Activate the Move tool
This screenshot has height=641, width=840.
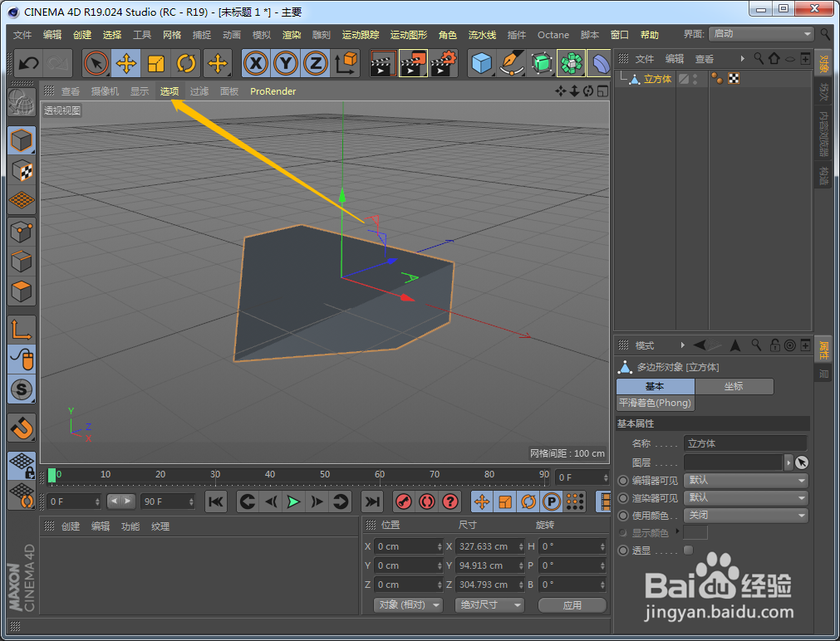coord(126,64)
